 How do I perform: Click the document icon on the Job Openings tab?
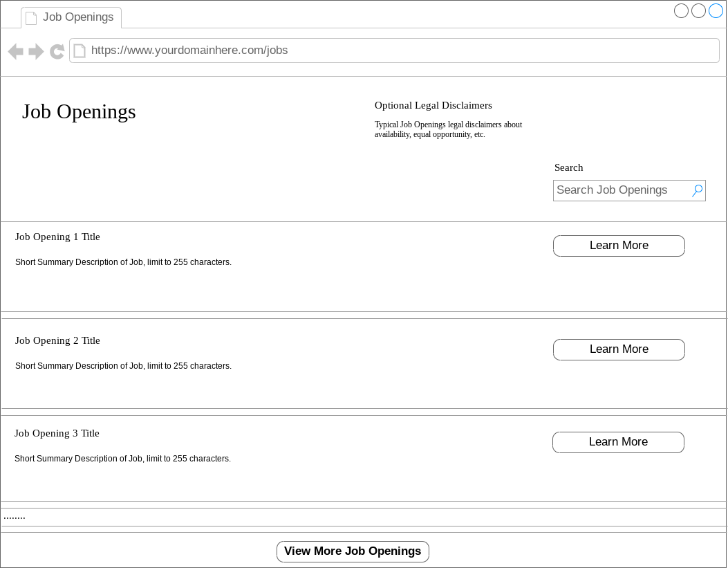(31, 17)
